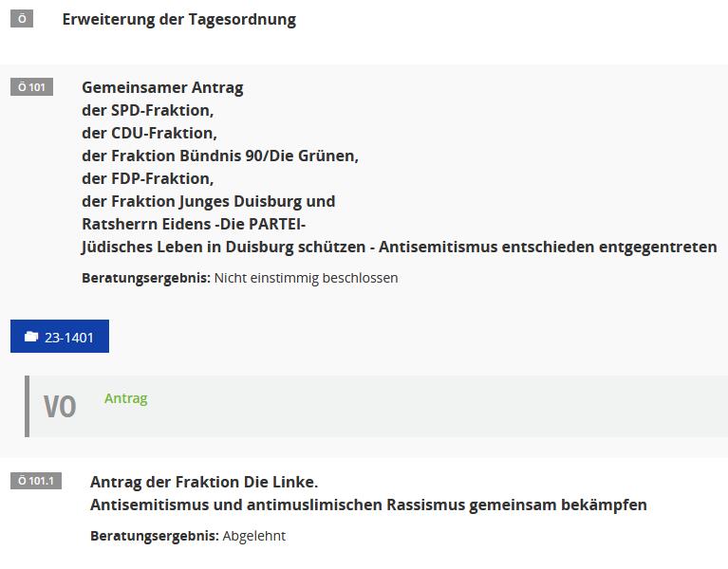Image resolution: width=728 pixels, height=569 pixels.
Task: Click the "der SPD-Fraktion," text line
Action: pos(147,110)
